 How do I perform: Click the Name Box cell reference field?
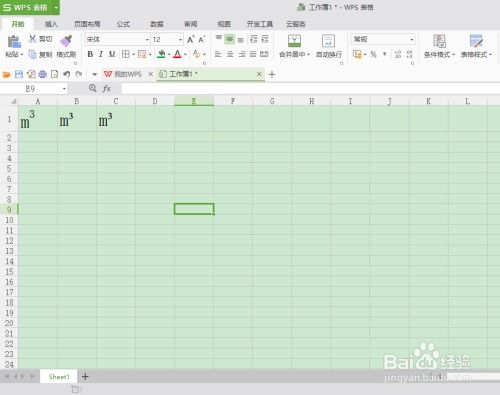click(x=34, y=89)
